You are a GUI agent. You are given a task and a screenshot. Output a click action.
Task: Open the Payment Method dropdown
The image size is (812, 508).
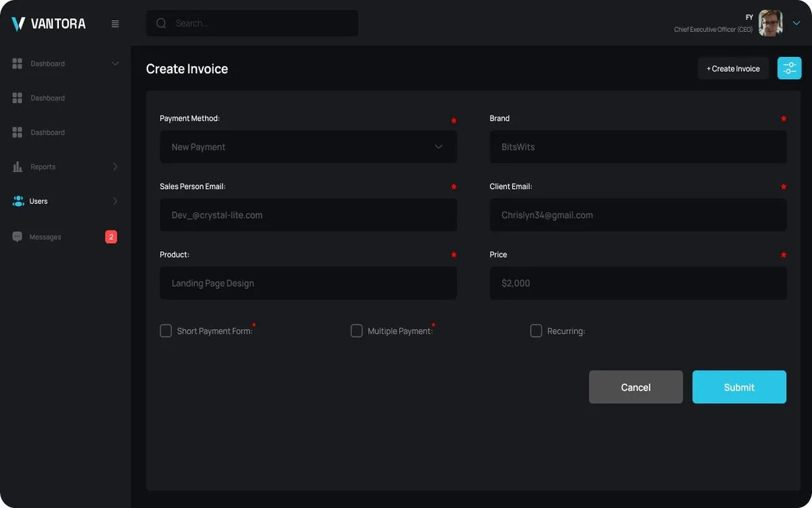308,147
